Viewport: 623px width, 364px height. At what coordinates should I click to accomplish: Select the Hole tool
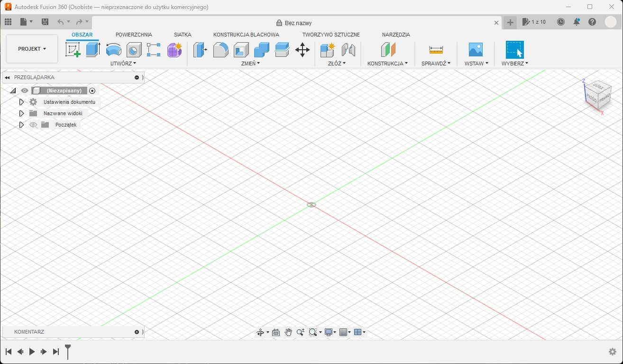134,50
